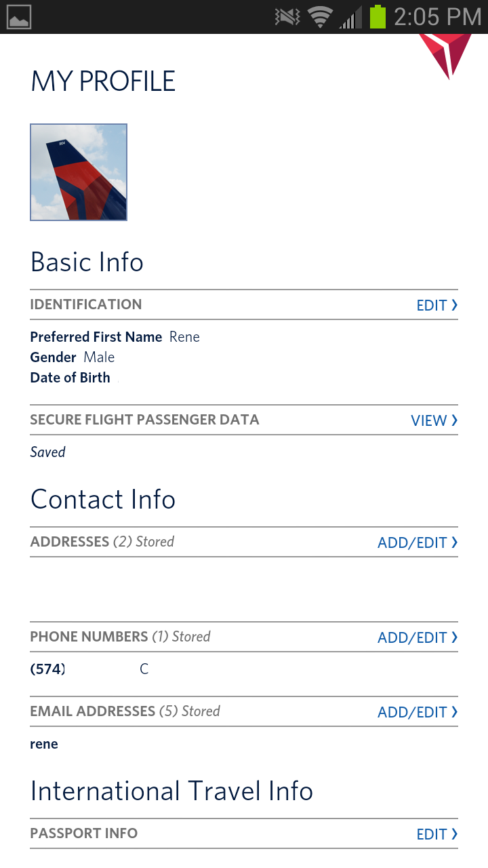This screenshot has width=488, height=868.
Task: Tap the picture notification icon in status bar
Action: pos(19,17)
